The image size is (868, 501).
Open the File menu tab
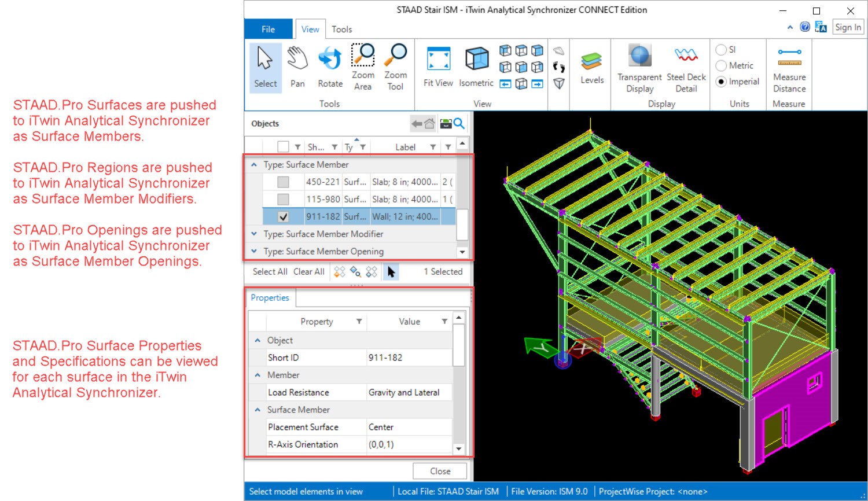(x=269, y=29)
